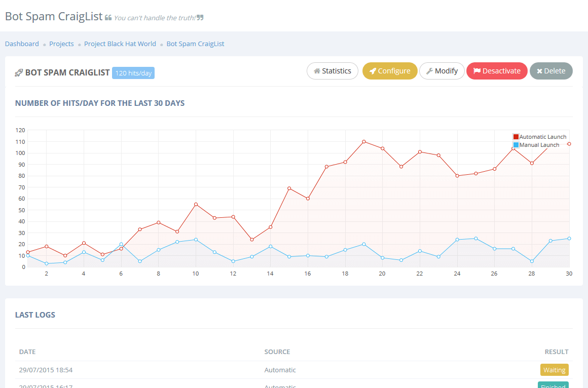
Task: Click the DATE column header
Action: click(x=27, y=352)
